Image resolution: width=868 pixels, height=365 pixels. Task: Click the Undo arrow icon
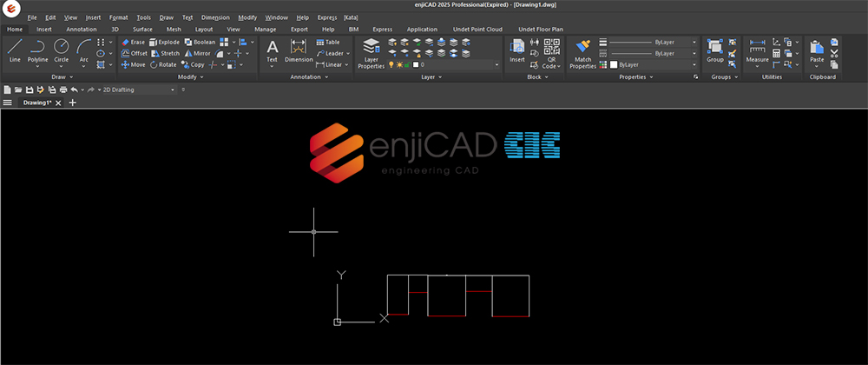(74, 90)
